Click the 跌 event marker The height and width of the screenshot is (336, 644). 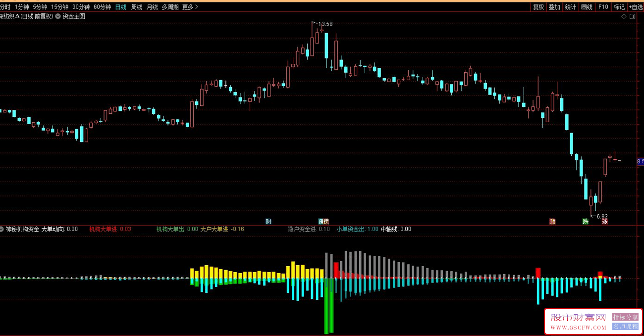coord(586,221)
